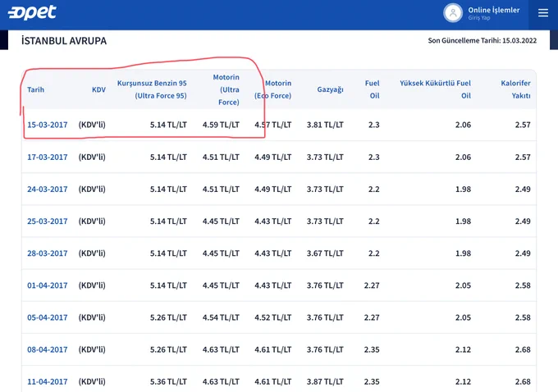
Task: Select 2.05 value in 05-04-2017 row
Action: pyautogui.click(x=463, y=317)
